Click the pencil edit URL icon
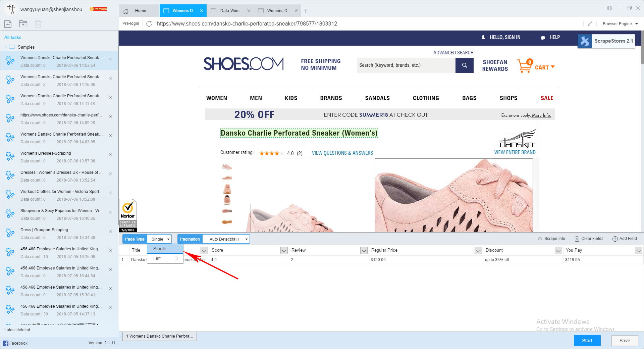The image size is (644, 349). coord(590,23)
